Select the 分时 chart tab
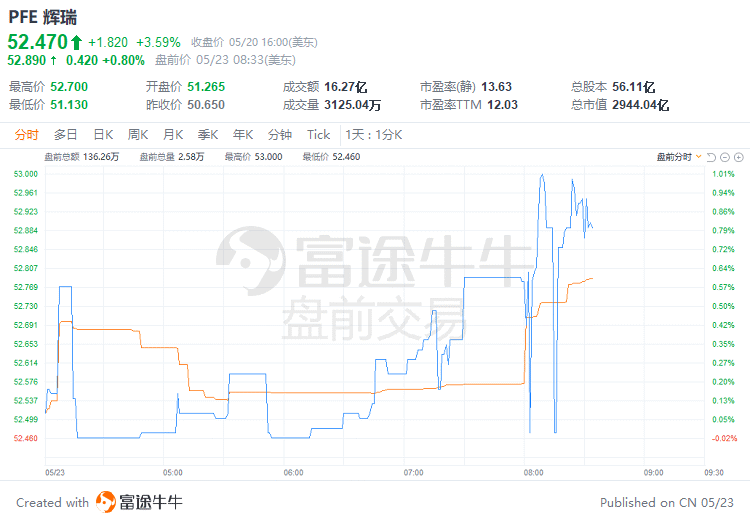 point(26,135)
